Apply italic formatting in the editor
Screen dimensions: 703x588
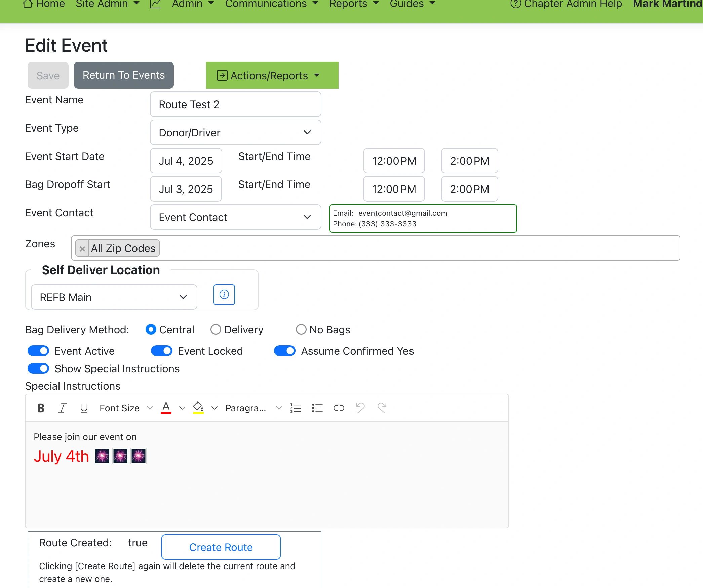click(62, 408)
